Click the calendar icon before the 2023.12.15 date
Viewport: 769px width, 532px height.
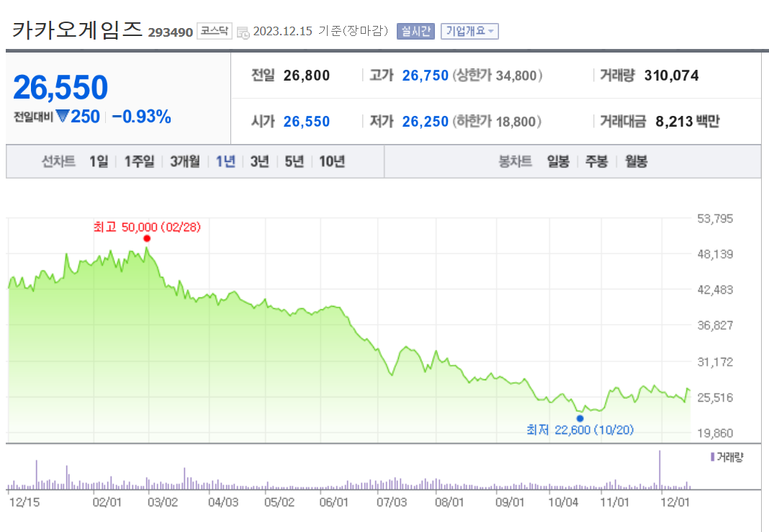243,32
